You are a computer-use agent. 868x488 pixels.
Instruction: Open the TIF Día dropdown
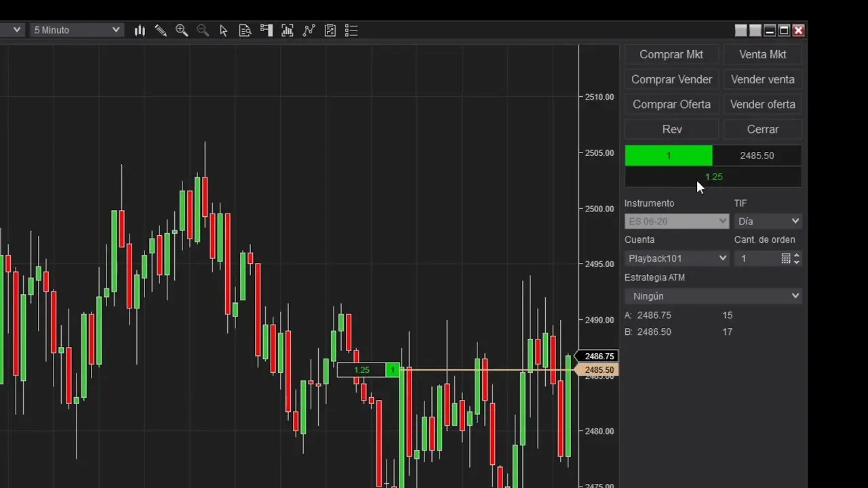click(768, 221)
